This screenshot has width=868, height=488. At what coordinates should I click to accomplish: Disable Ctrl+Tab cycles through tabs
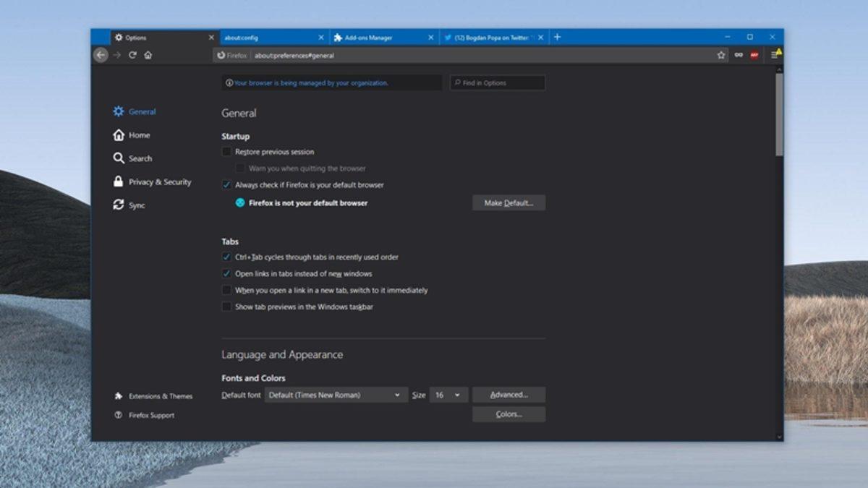tap(226, 257)
